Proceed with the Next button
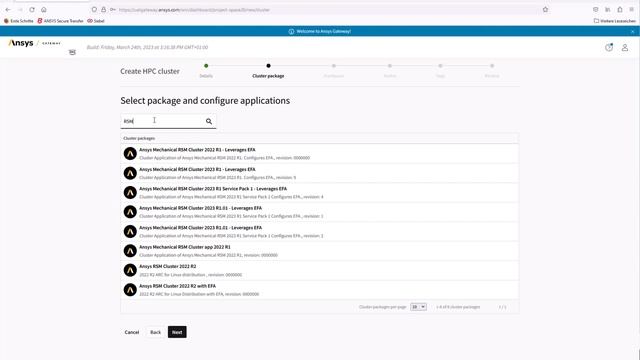Viewport: 640px width, 360px height. [x=177, y=332]
